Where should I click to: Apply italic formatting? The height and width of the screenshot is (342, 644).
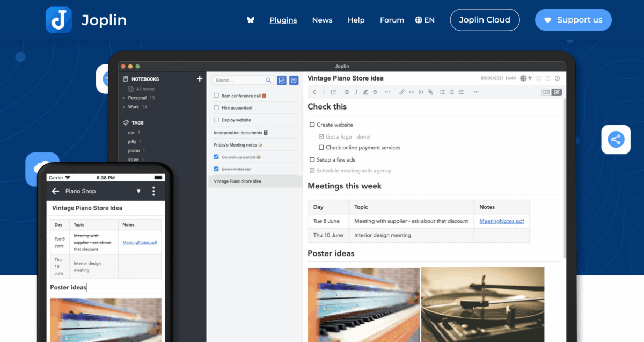pos(356,92)
